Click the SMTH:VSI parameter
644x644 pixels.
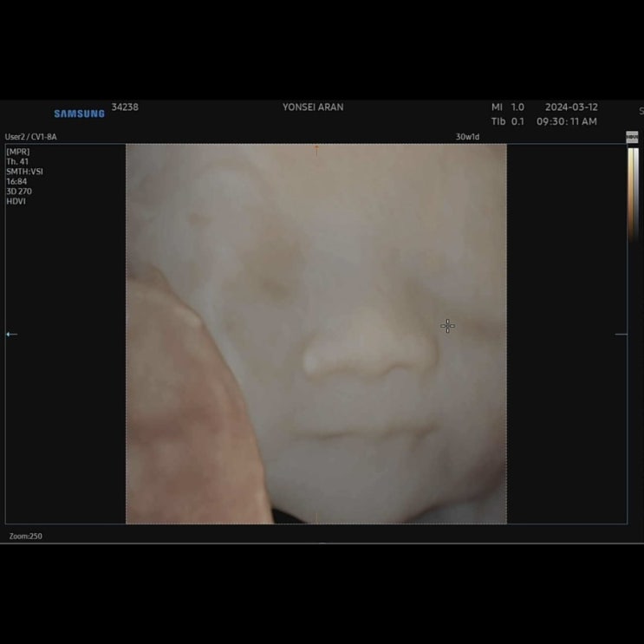tap(24, 172)
